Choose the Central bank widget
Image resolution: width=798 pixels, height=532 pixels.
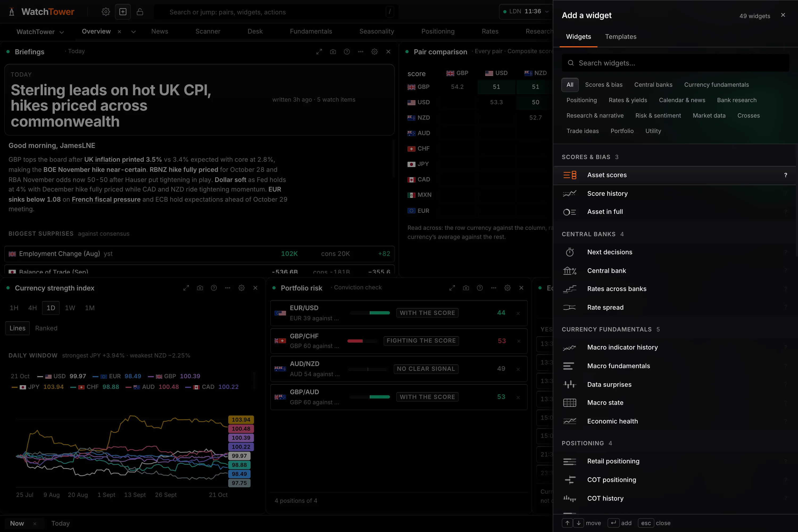coord(675,271)
